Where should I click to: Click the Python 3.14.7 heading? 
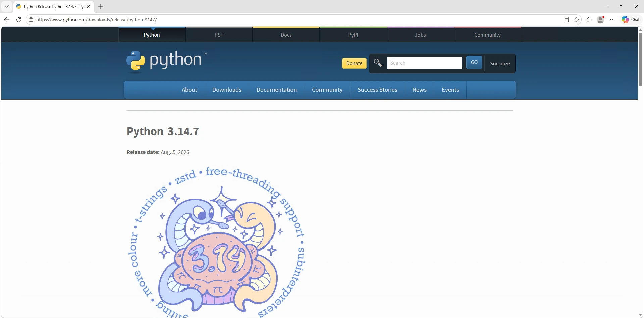click(163, 131)
